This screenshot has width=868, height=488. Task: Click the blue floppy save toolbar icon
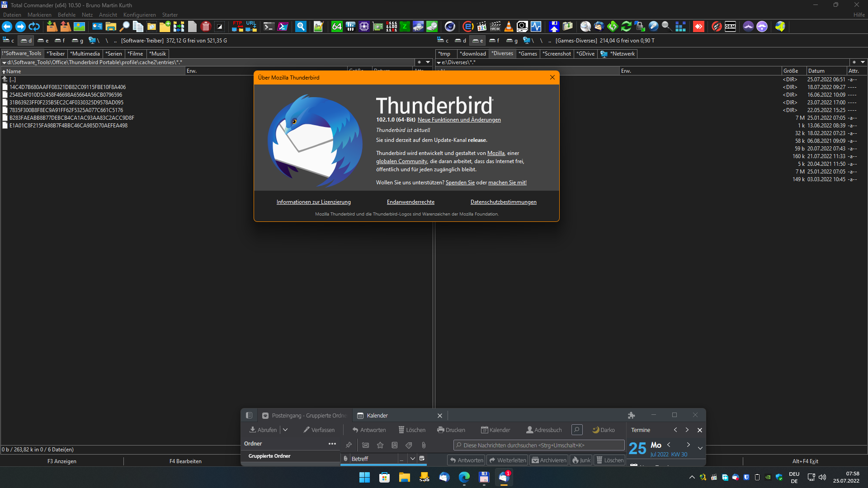coord(554,27)
